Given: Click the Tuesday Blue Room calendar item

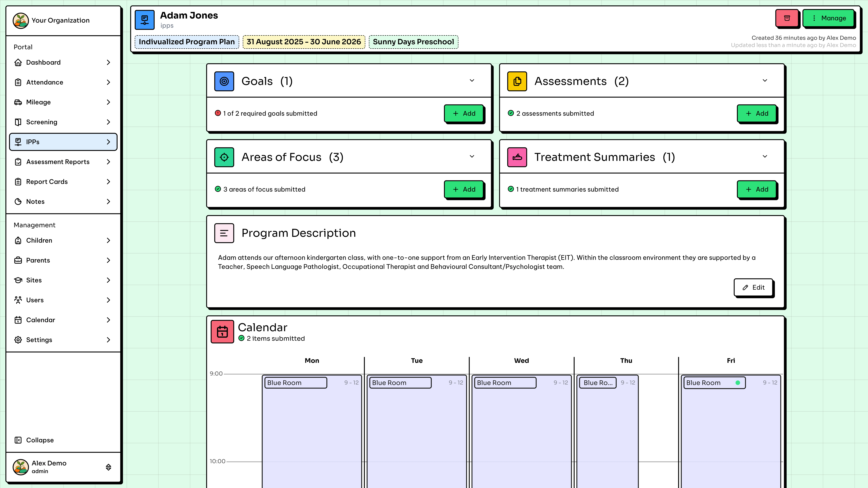Looking at the screenshot, I should pyautogui.click(x=400, y=383).
